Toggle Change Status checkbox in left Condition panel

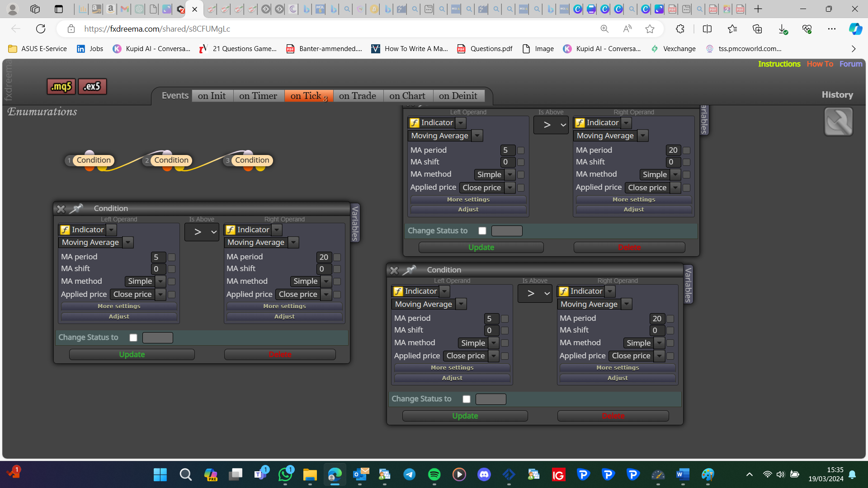[x=133, y=338]
